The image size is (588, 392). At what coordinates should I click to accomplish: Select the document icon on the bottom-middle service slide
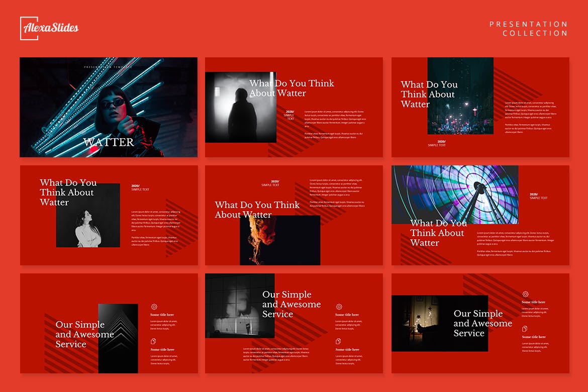coord(339,341)
